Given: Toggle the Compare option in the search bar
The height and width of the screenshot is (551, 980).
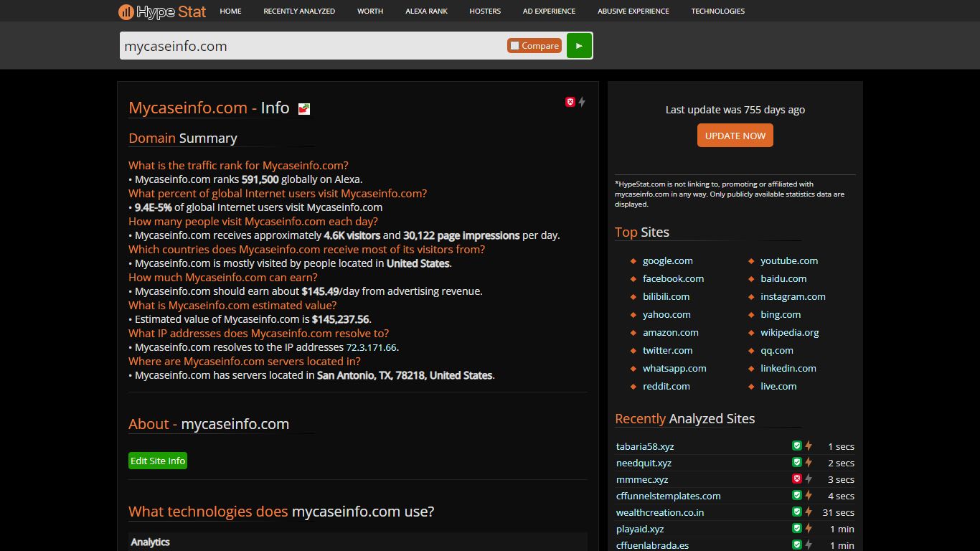Looking at the screenshot, I should click(x=534, y=44).
